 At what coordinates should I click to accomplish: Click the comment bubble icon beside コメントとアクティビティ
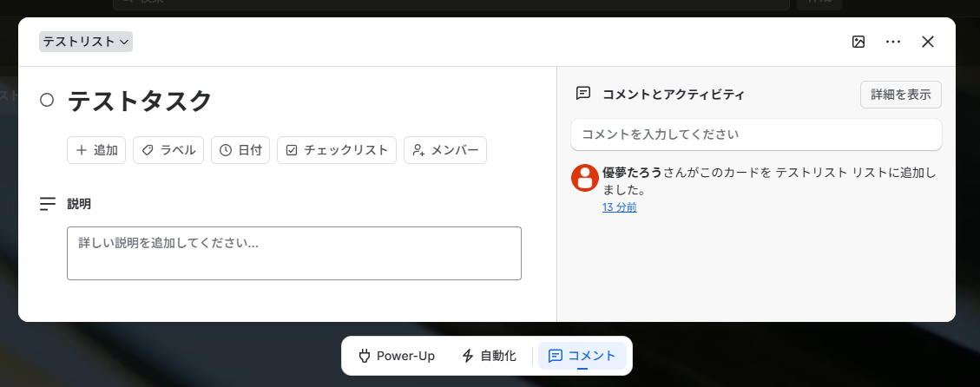click(x=582, y=94)
